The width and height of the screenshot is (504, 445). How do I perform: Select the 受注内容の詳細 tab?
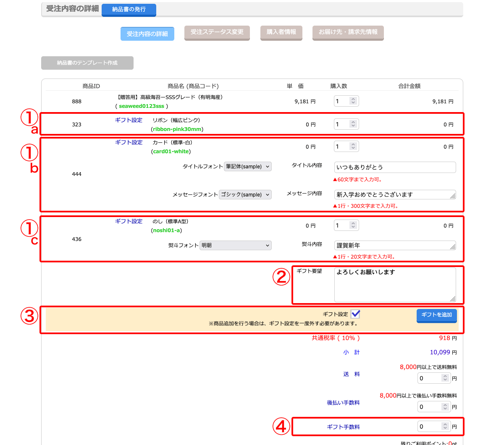[x=147, y=34]
